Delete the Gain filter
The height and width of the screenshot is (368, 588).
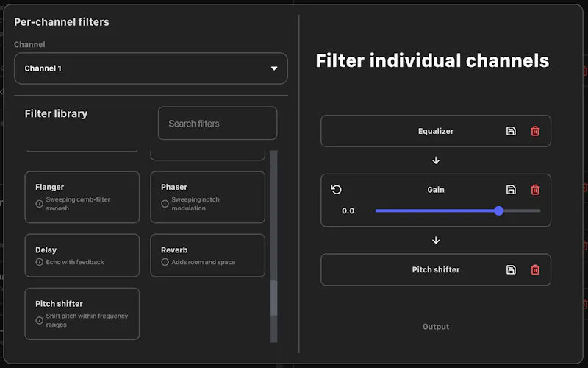535,190
